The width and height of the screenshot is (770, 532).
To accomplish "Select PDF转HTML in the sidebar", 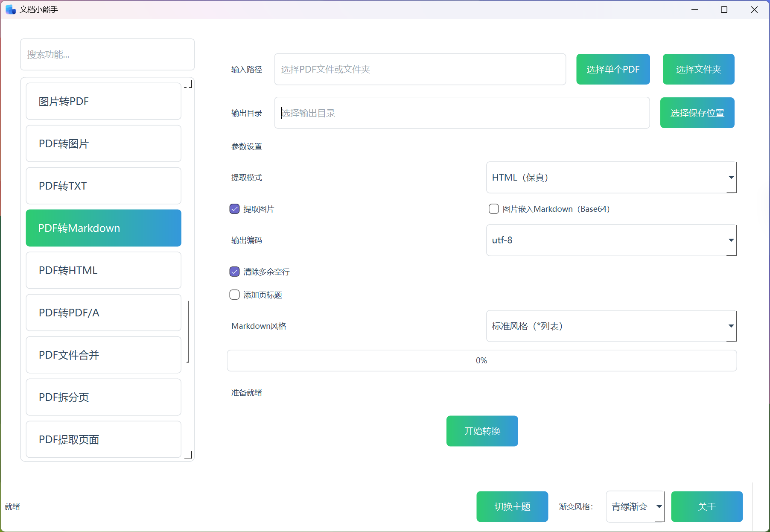I will (x=103, y=270).
